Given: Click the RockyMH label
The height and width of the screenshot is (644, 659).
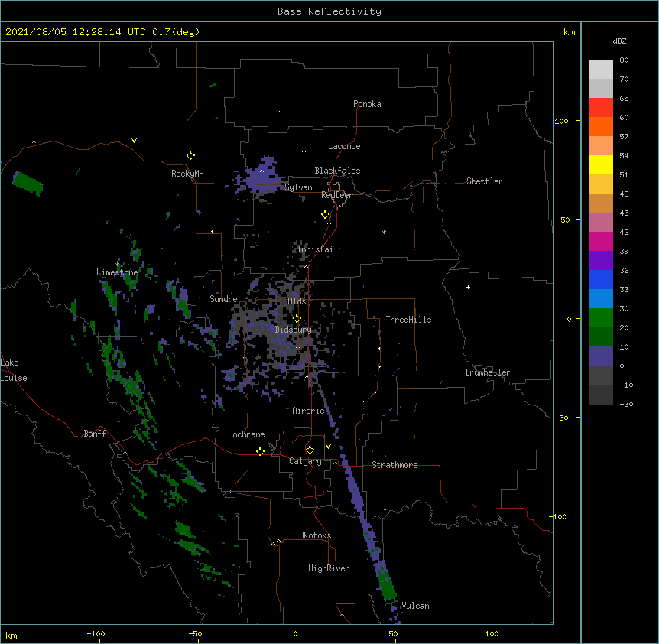Looking at the screenshot, I should [x=187, y=174].
